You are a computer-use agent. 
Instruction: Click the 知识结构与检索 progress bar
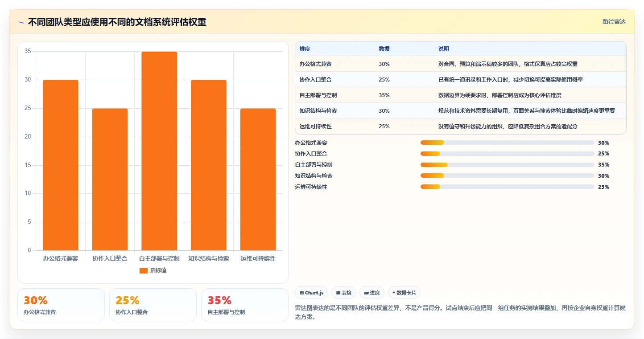[x=507, y=176]
